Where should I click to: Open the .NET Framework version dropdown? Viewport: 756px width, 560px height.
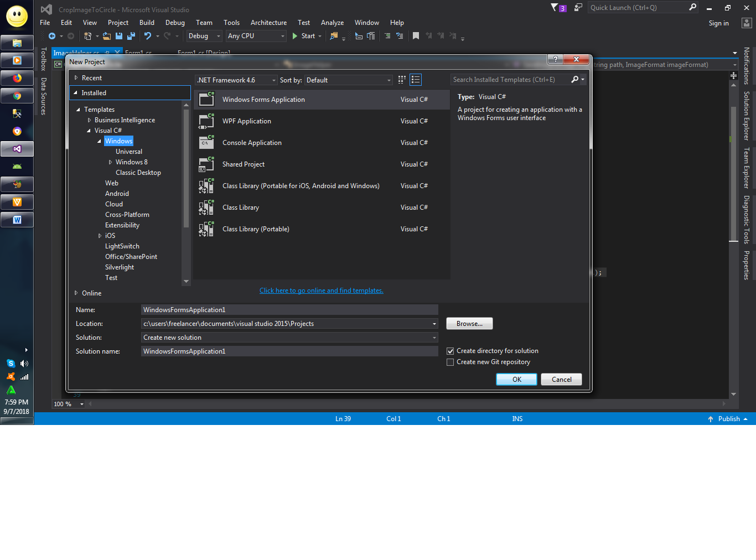pos(236,80)
